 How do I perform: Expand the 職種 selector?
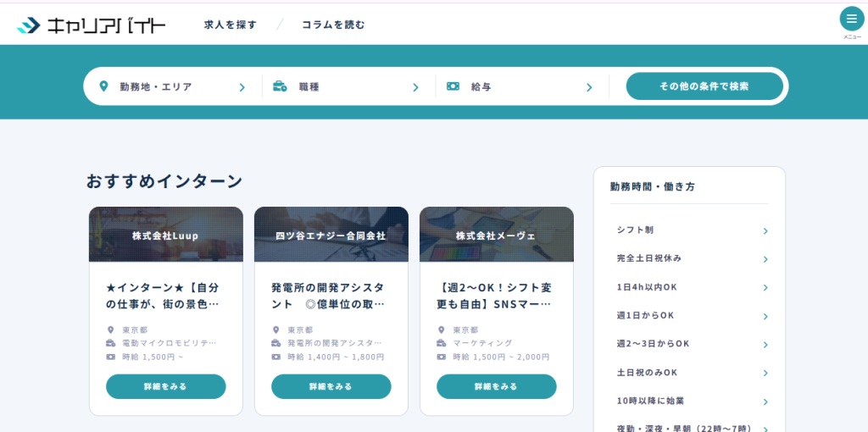[348, 86]
